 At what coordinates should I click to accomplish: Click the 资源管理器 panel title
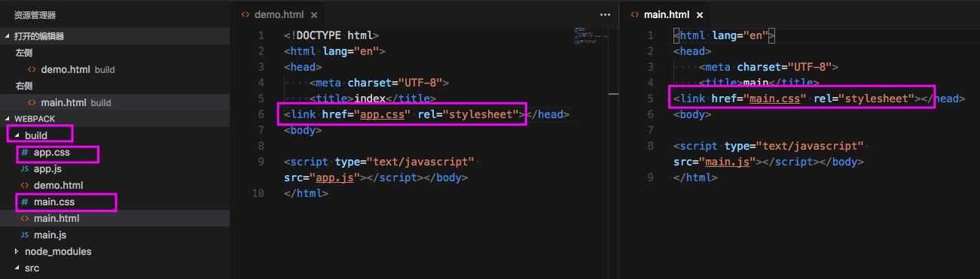coord(35,14)
